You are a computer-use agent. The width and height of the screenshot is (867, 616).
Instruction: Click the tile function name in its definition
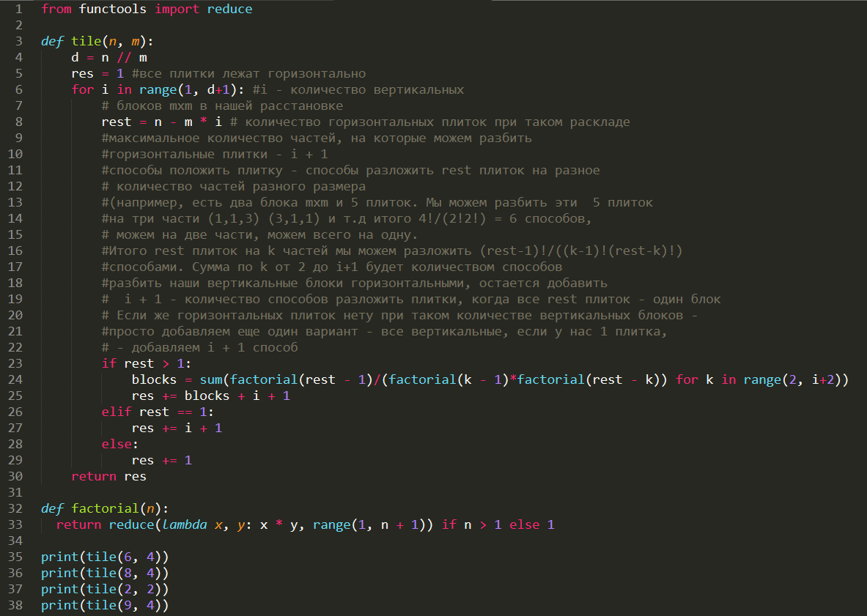pos(86,42)
